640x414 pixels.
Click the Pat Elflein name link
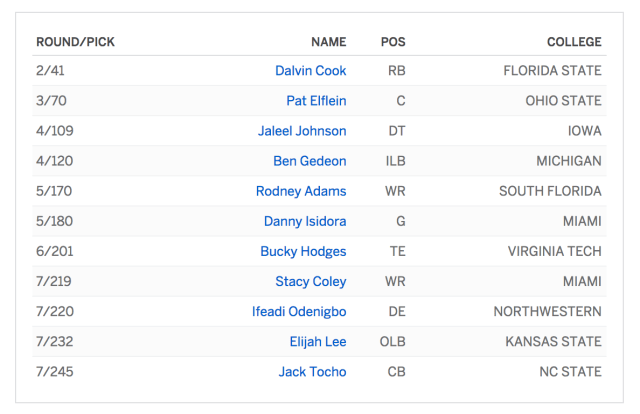[x=316, y=101]
